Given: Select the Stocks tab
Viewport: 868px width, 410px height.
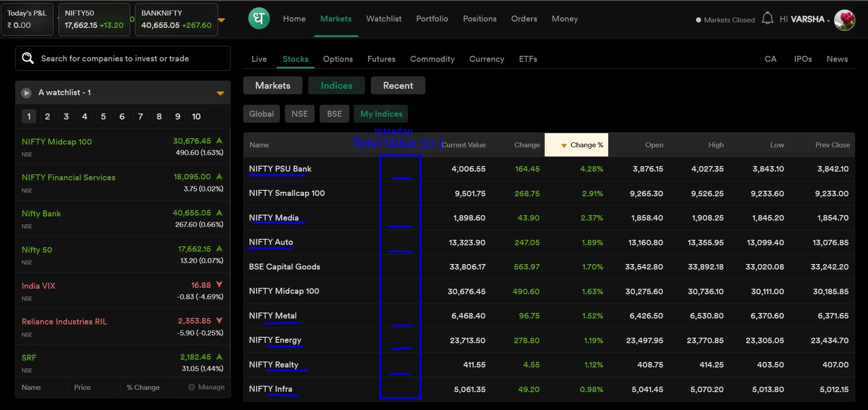Looking at the screenshot, I should [295, 59].
